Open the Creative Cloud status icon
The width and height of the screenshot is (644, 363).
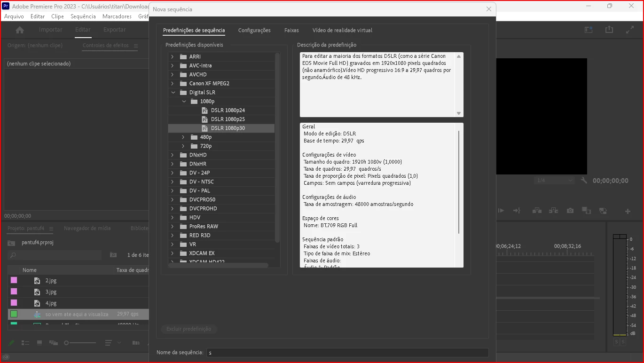pyautogui.click(x=6, y=357)
